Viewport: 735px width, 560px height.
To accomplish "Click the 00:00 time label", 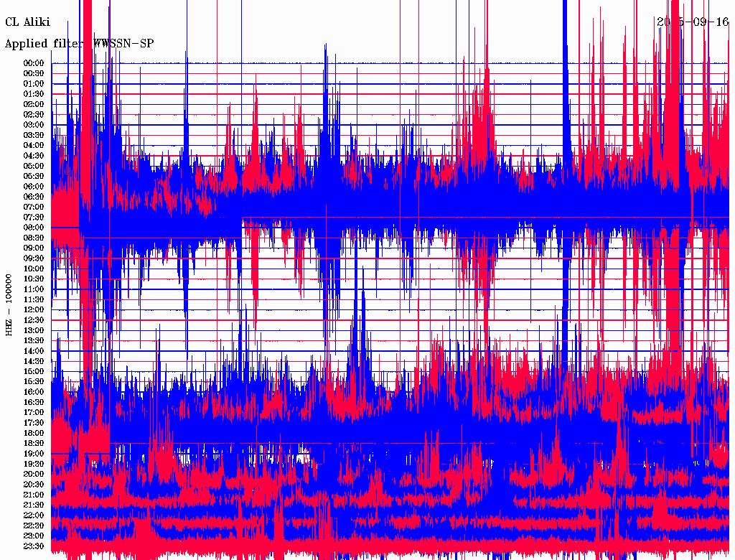I will (x=34, y=63).
